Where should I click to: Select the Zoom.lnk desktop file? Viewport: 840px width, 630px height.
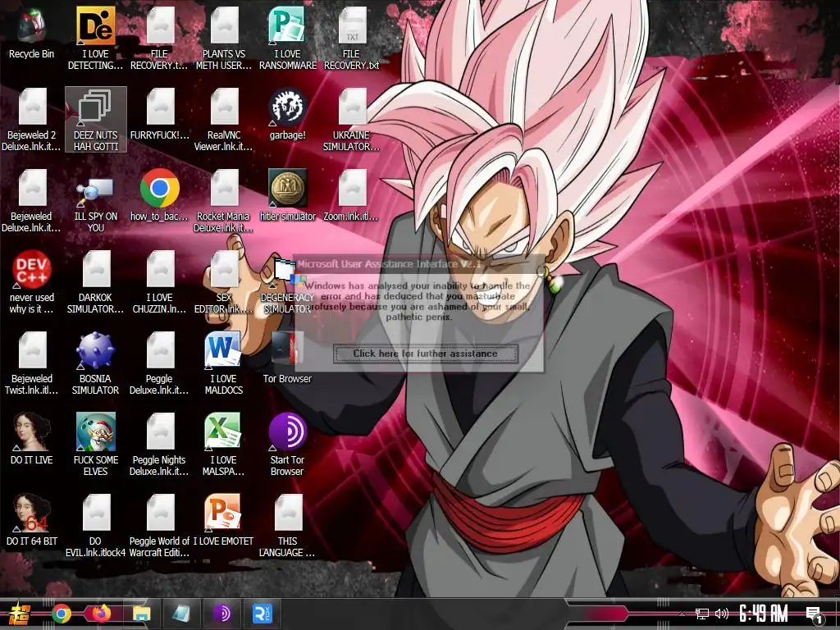351,195
